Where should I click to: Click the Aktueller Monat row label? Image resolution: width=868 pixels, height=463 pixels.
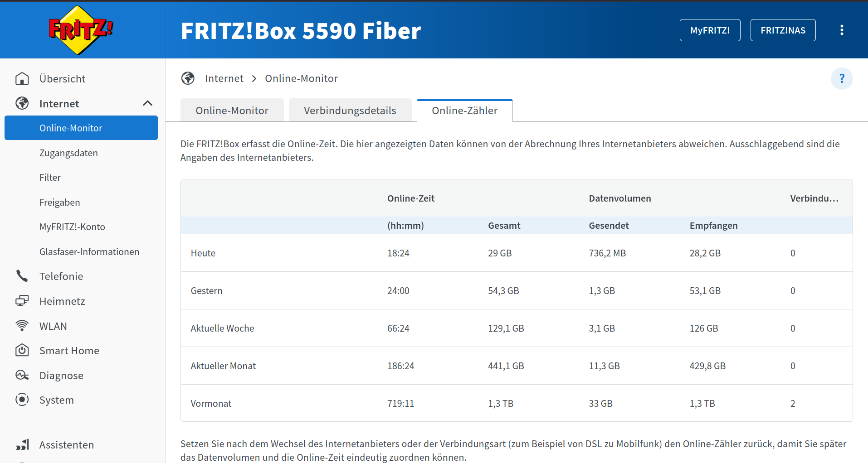tap(223, 366)
